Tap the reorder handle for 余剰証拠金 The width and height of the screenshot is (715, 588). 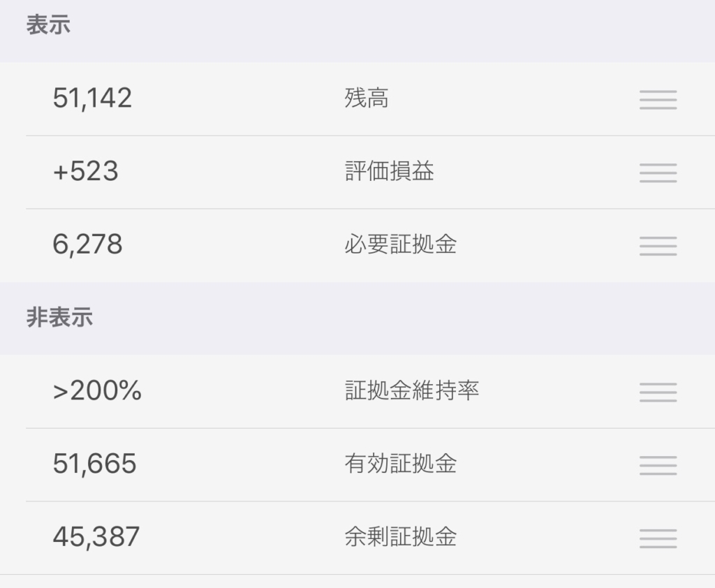(x=658, y=538)
